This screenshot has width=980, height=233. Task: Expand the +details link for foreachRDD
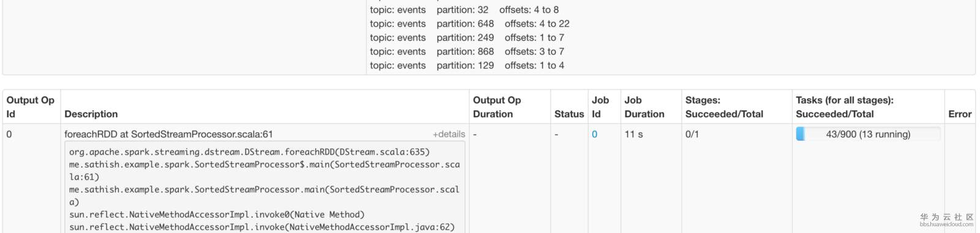449,134
